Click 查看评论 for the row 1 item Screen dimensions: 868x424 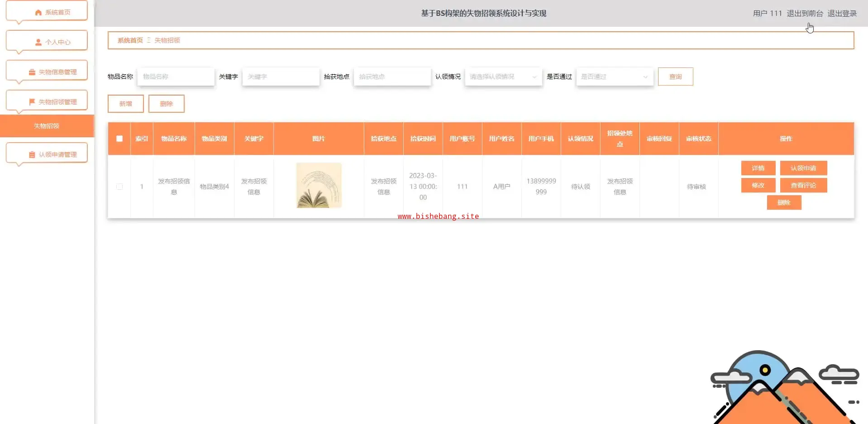[x=804, y=185]
